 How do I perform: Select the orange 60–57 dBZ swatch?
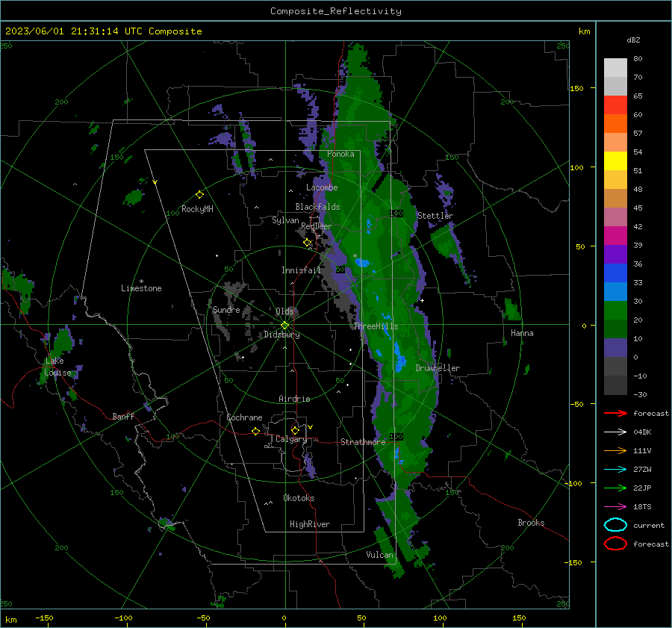[x=615, y=124]
